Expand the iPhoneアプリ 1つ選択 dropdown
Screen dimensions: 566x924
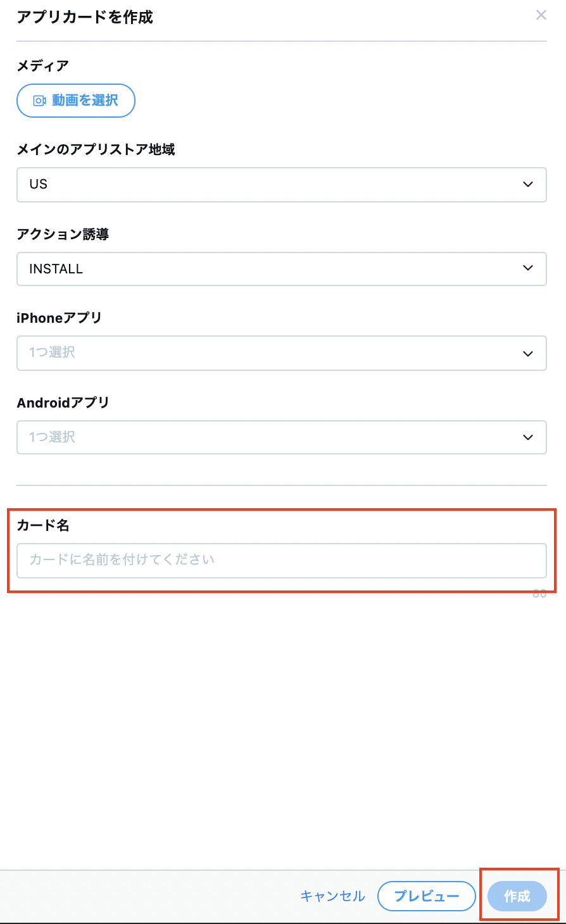(282, 353)
